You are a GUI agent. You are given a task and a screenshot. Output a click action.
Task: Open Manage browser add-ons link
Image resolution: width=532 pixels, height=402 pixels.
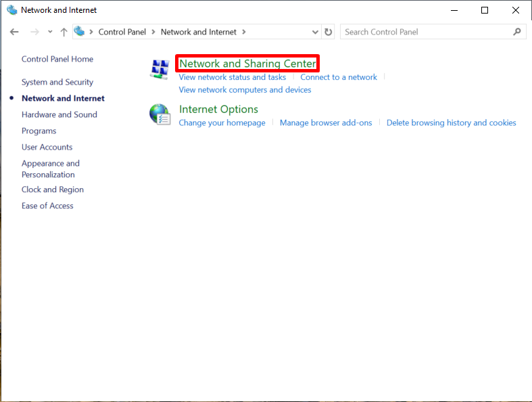click(x=326, y=122)
